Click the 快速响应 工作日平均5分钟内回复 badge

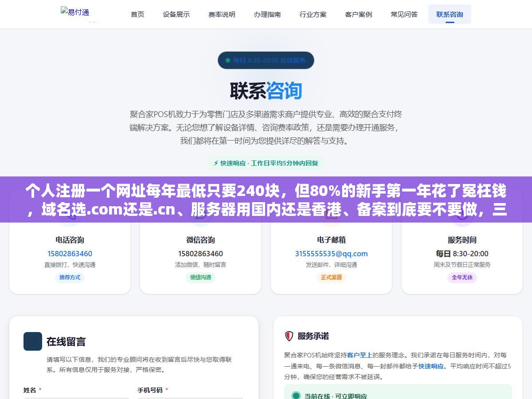pos(266,163)
